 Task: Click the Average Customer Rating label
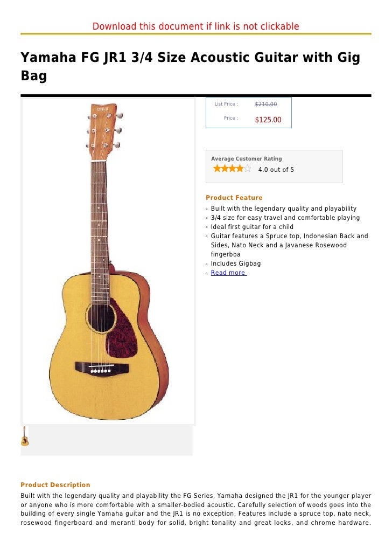click(246, 158)
